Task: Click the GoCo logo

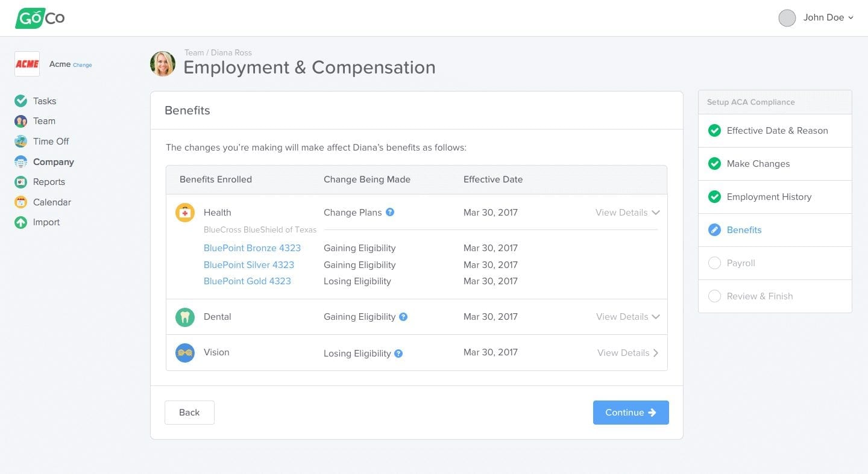Action: pos(40,17)
